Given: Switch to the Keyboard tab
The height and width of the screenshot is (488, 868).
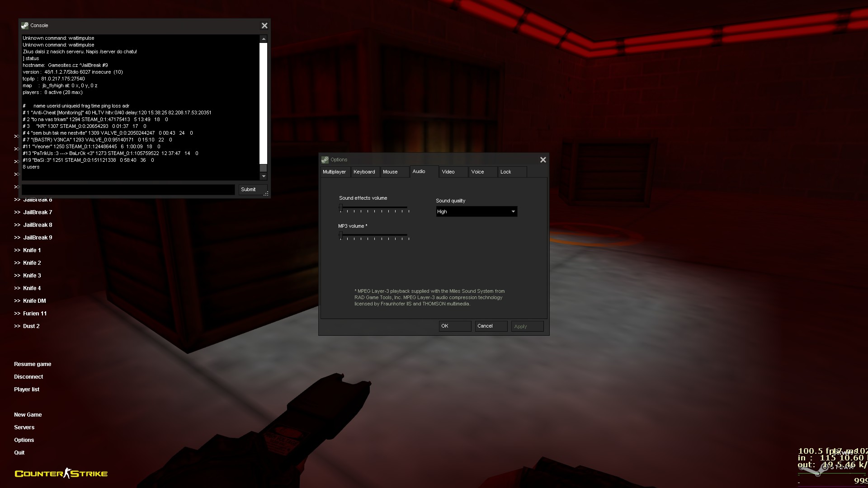Looking at the screenshot, I should 364,172.
